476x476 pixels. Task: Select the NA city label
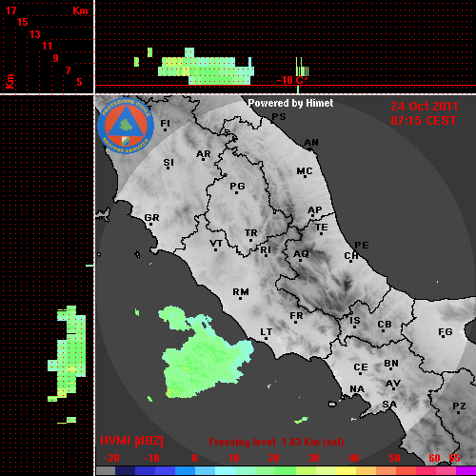point(357,388)
